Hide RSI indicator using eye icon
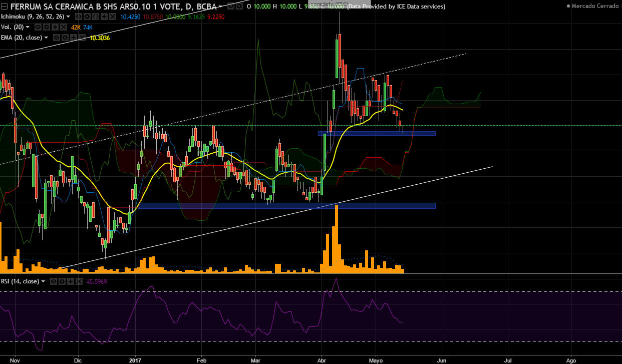Screen dimensions: 622x364 pos(54,281)
